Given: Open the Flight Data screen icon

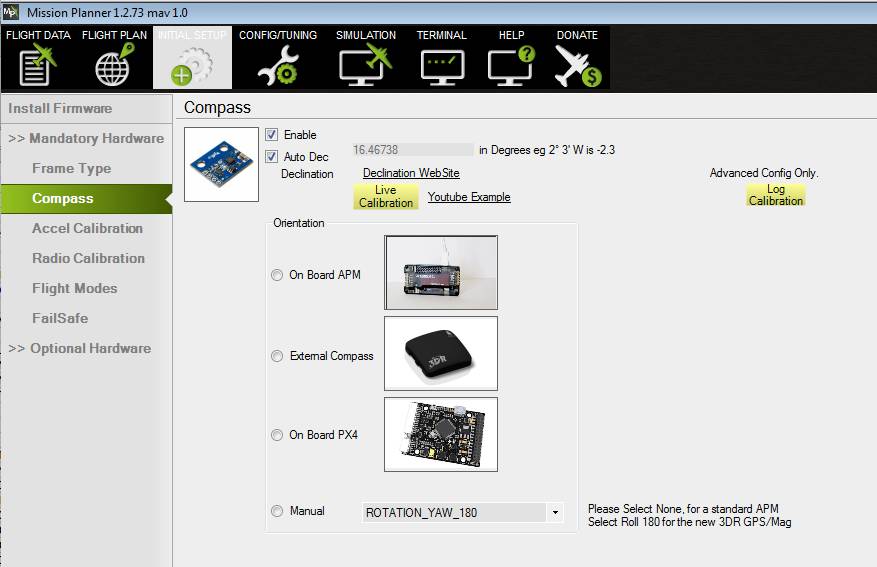Looking at the screenshot, I should [x=37, y=65].
